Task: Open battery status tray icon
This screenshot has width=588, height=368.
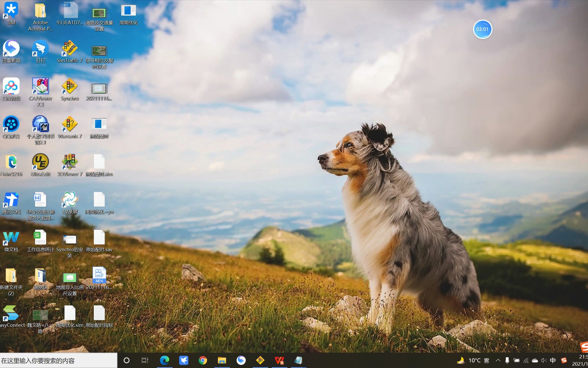Action: point(517,360)
